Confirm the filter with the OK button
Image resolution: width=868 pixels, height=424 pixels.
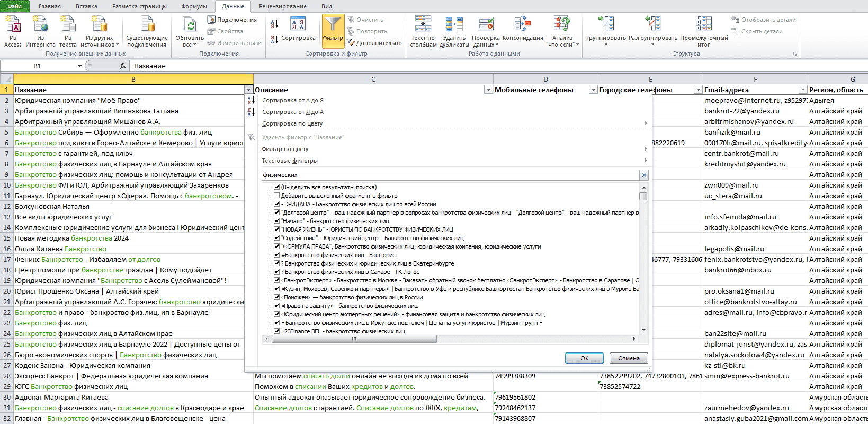coord(584,358)
